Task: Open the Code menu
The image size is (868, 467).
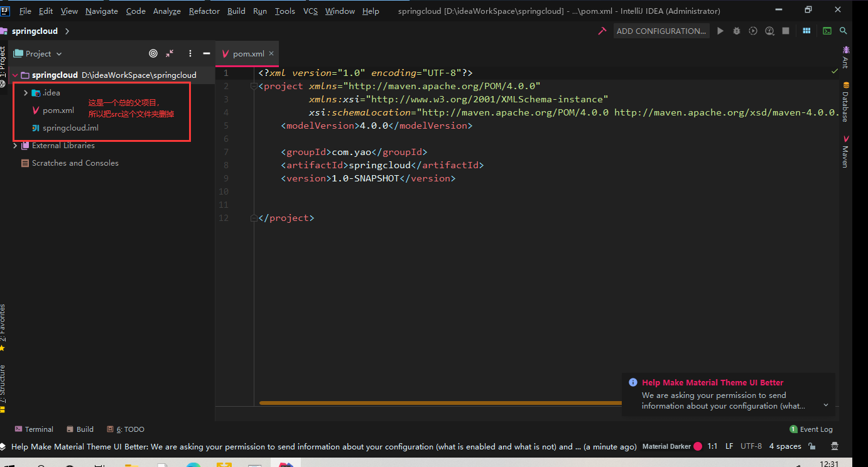Action: (136, 11)
